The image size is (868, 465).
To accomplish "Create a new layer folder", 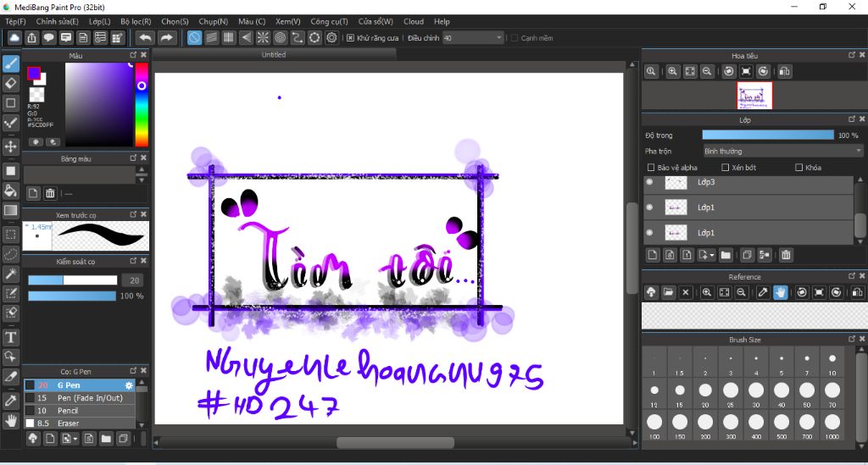I will [x=726, y=255].
